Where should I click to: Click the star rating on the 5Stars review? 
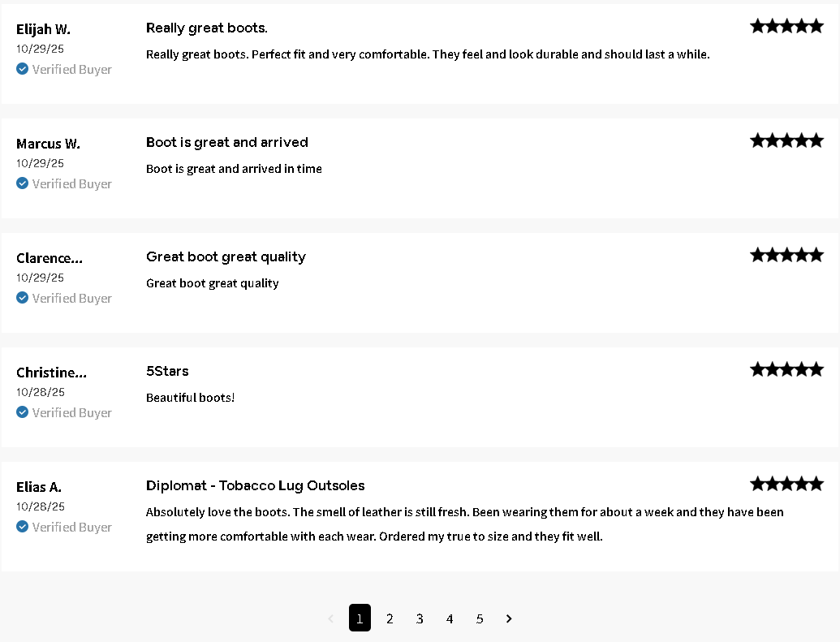(786, 369)
